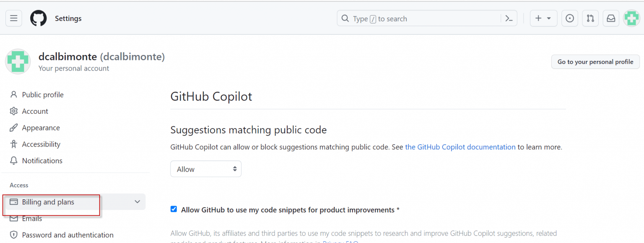
Task: Select Public profile in the sidebar
Action: (43, 95)
